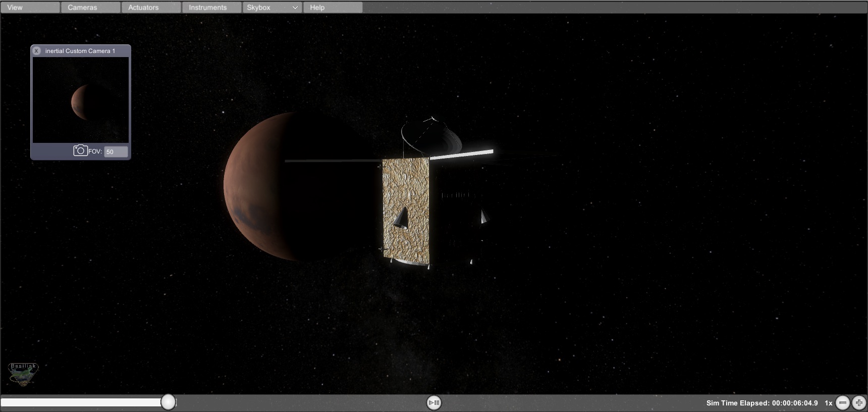Click the spacecraft's antenna dish
The image size is (868, 412).
click(430, 134)
